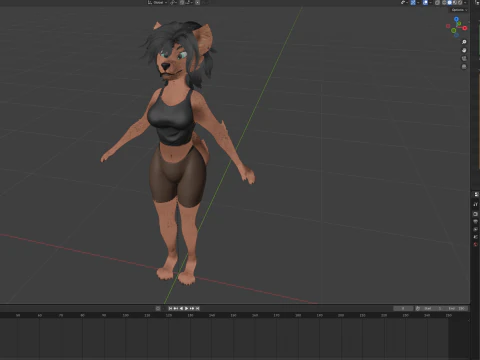
Task: Click the red X axis on navigation gizmo
Action: pyautogui.click(x=465, y=28)
